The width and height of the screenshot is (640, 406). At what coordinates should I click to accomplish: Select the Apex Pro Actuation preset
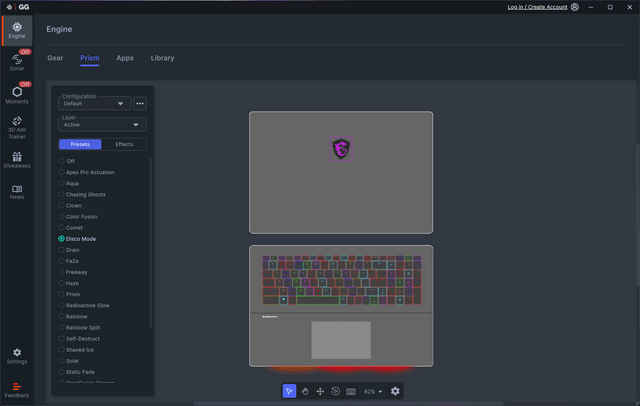coord(86,172)
